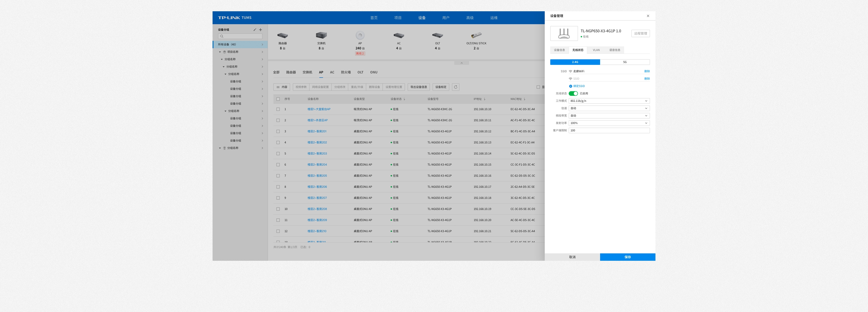Click the 路由器 router device icon
Viewport: 868px width, 312px height.
282,36
